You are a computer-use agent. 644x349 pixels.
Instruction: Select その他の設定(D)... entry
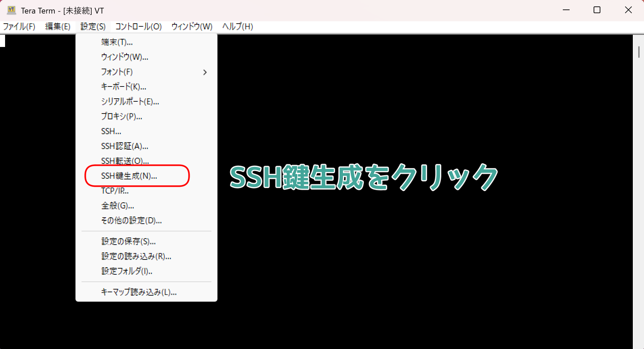point(131,221)
